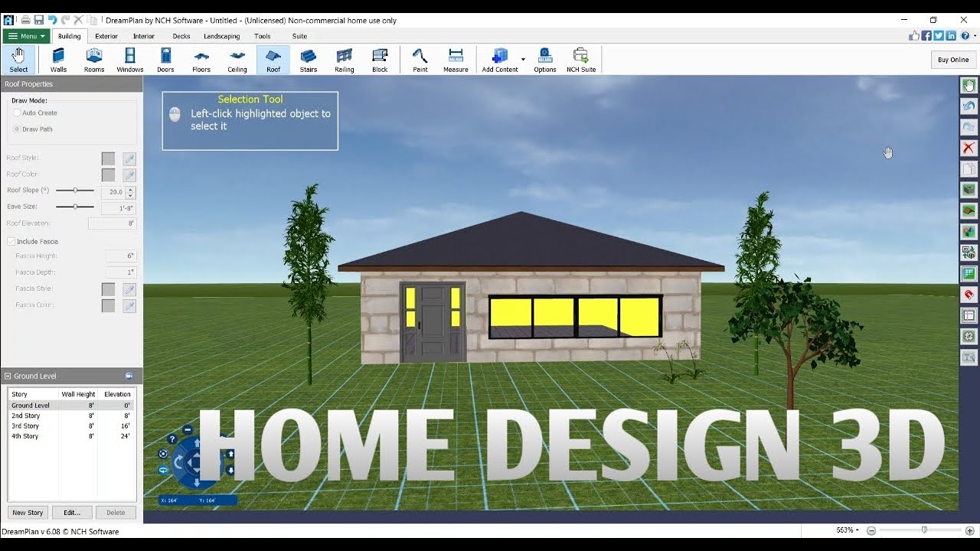Click the Roof Elevation input field
This screenshot has width=980, height=551.
pos(113,223)
